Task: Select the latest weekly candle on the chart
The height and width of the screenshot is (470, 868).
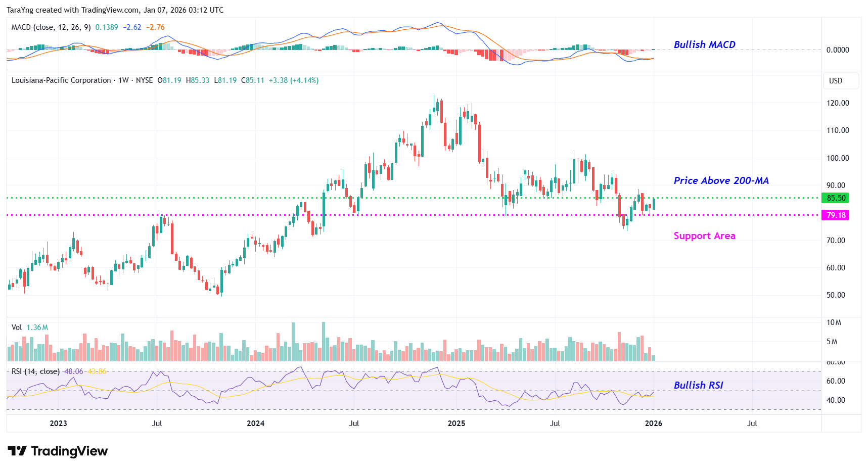Action: pyautogui.click(x=654, y=204)
